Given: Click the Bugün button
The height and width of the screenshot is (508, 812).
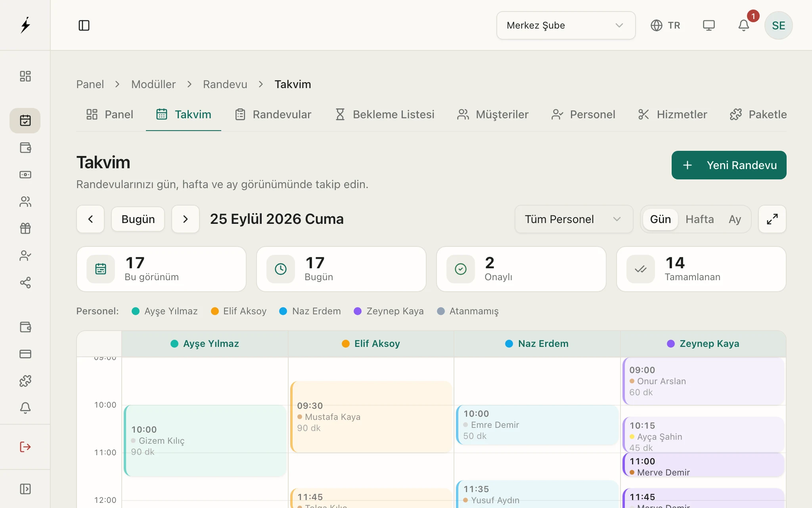Looking at the screenshot, I should click(x=138, y=219).
